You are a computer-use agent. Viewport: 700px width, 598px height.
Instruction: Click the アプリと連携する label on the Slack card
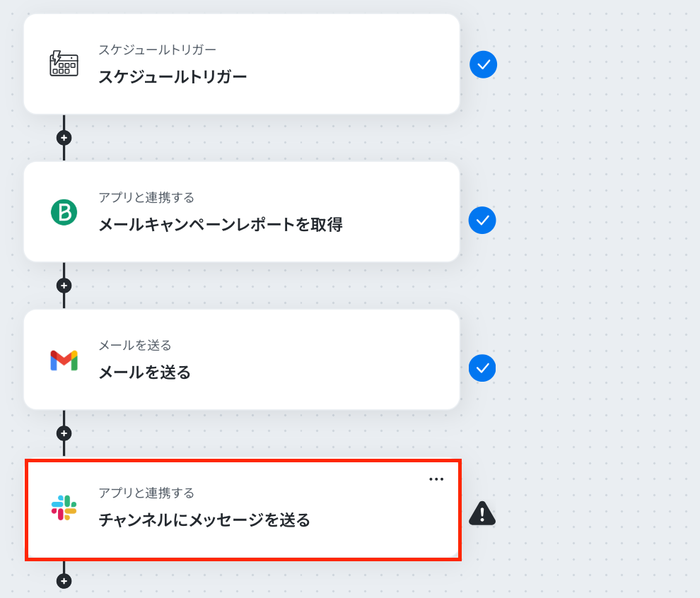[x=146, y=493]
